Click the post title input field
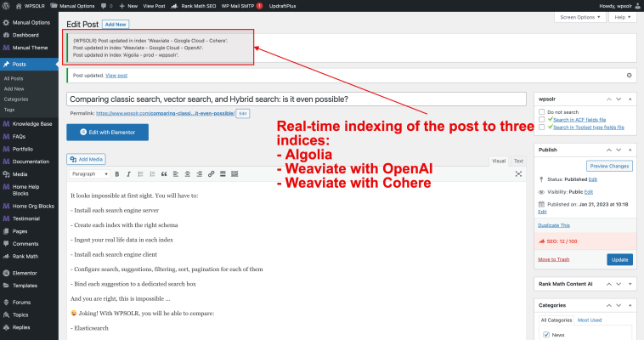This screenshot has height=340, width=644. pyautogui.click(x=297, y=99)
